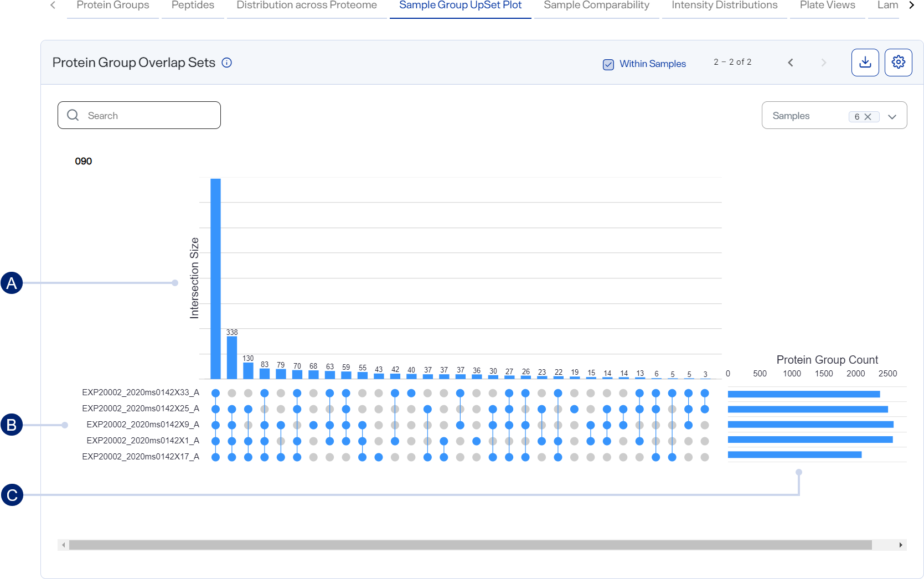Viewport: 924px width, 579px height.
Task: Clear the 6 selected samples
Action: [868, 117]
